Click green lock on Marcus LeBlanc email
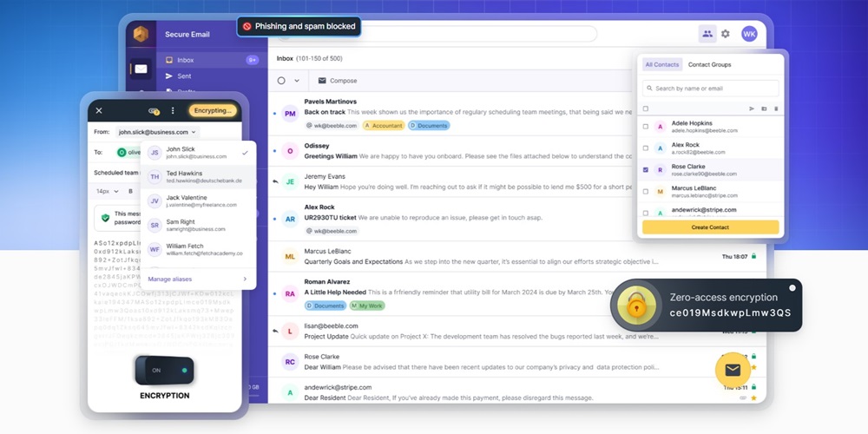This screenshot has height=434, width=868. coord(753,256)
